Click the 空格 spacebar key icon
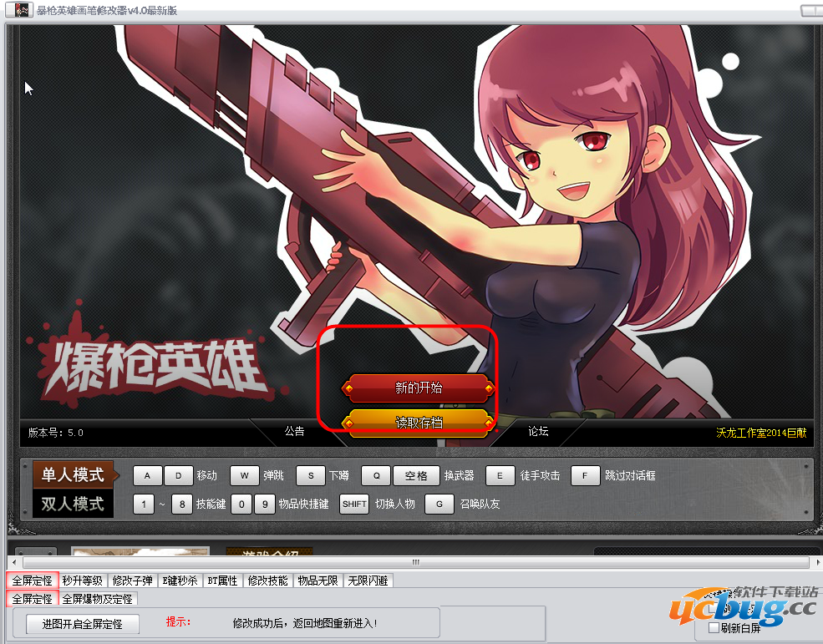 pyautogui.click(x=416, y=476)
